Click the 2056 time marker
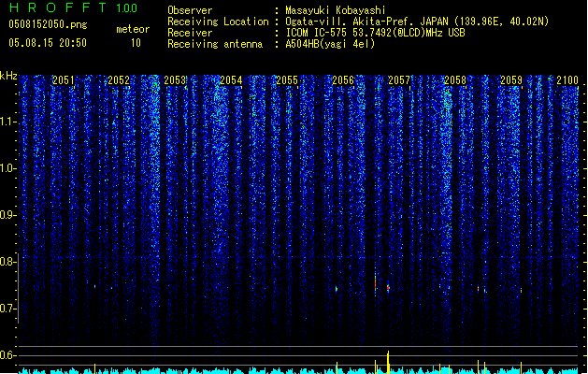Screen dimensions: 588x374 343,79
